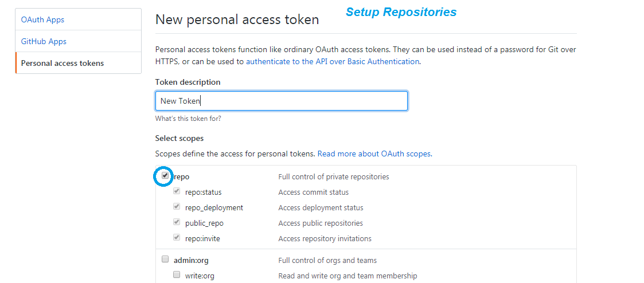Click the repo:invite label text
This screenshot has height=283, width=644.
pyautogui.click(x=202, y=238)
